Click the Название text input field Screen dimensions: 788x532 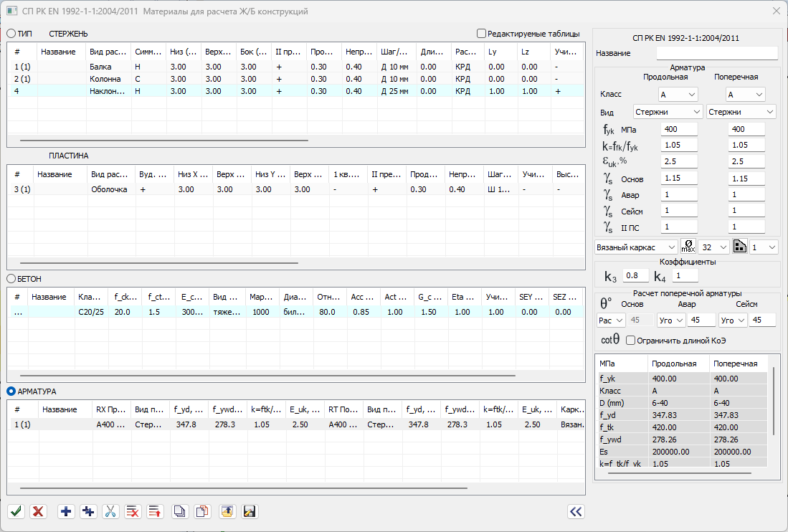tap(717, 53)
